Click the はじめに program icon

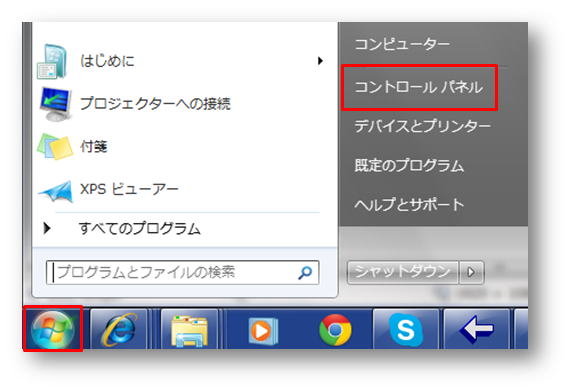(x=52, y=61)
